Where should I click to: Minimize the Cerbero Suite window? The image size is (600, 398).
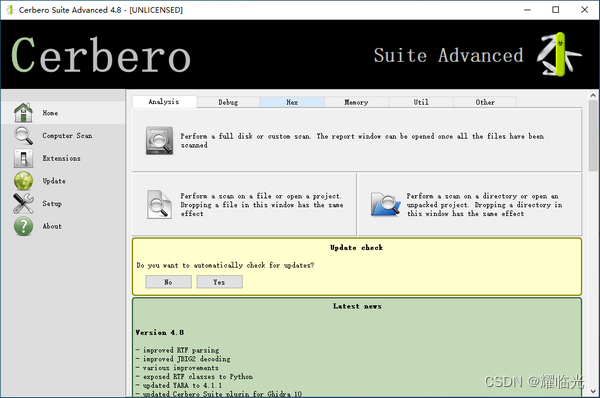pyautogui.click(x=527, y=10)
